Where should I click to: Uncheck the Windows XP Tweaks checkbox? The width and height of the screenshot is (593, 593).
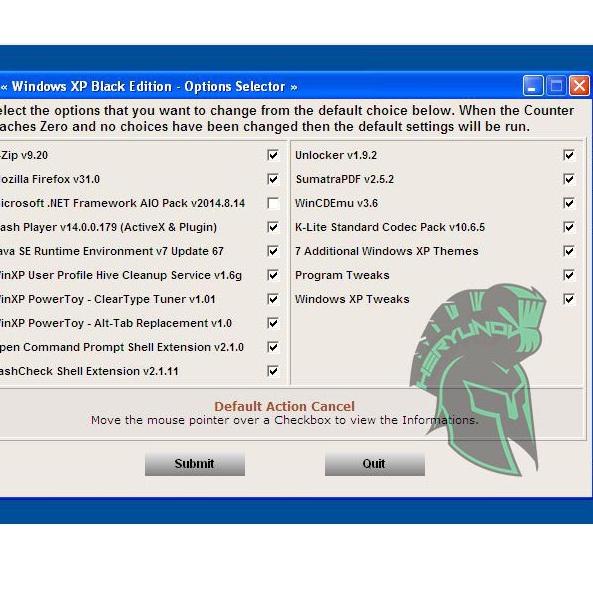coord(569,299)
